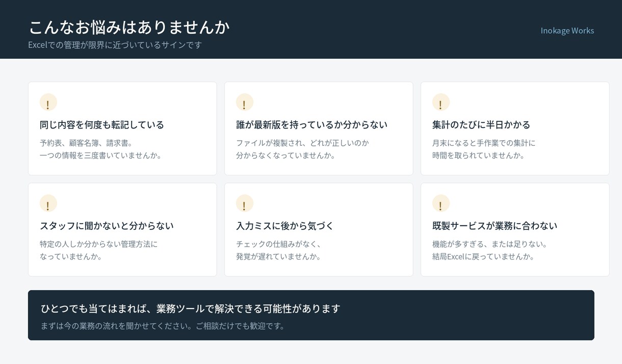Click banner heading ひとつでも当てはまれば、業務ツールで解決できる可能性があります
This screenshot has height=364, width=622.
[x=190, y=308]
